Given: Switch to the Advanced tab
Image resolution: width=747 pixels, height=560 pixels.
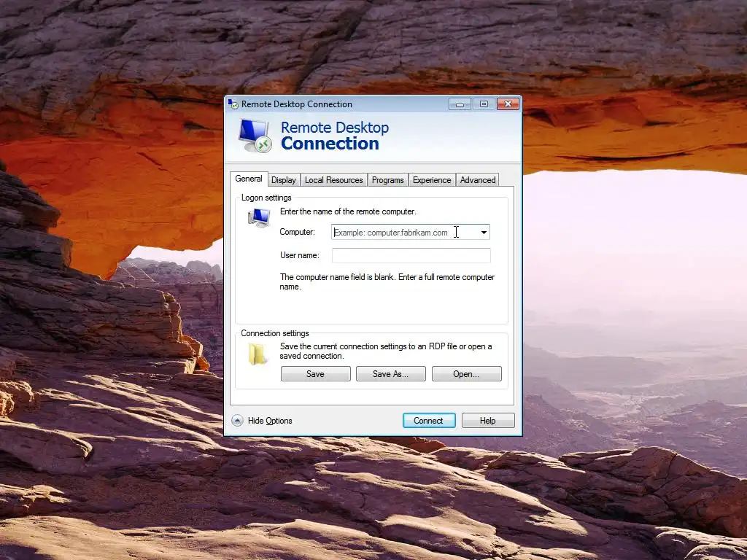Looking at the screenshot, I should [x=477, y=180].
